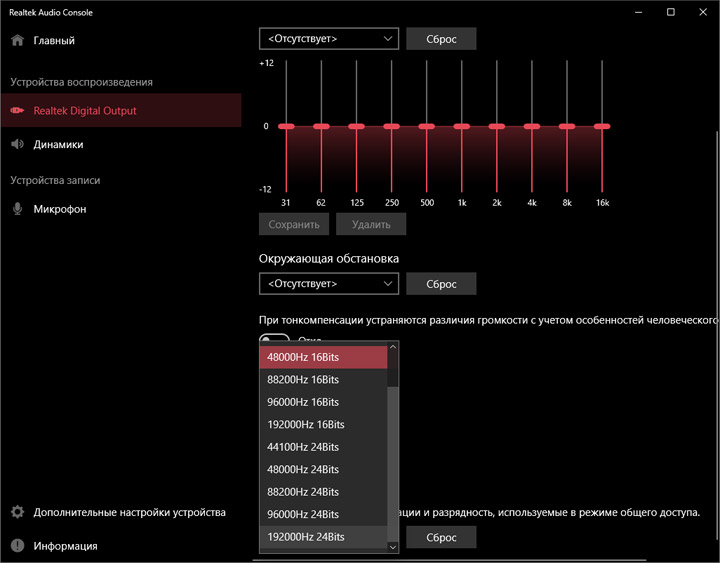The image size is (720, 563).
Task: Click the format list scroll-up arrow
Action: tap(393, 347)
